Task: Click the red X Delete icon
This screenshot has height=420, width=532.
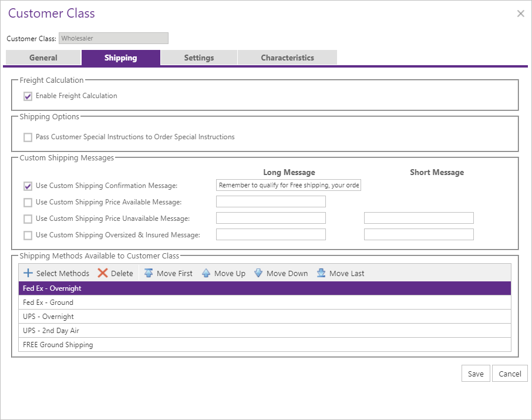Action: coord(103,273)
